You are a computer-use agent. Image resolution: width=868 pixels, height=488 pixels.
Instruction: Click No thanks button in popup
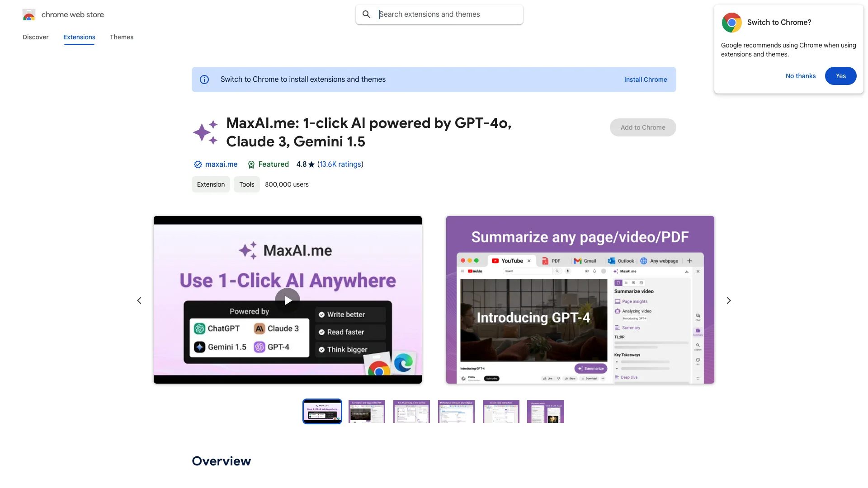801,75
